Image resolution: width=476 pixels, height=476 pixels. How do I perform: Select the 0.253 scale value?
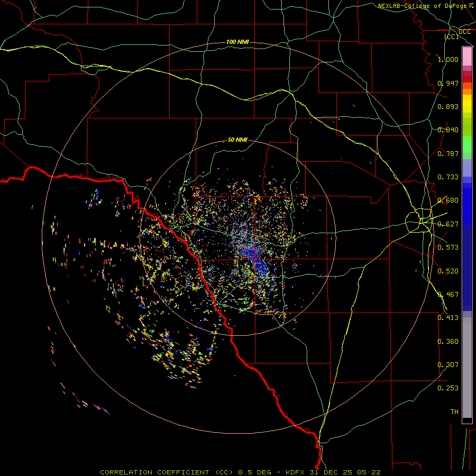[x=448, y=388]
